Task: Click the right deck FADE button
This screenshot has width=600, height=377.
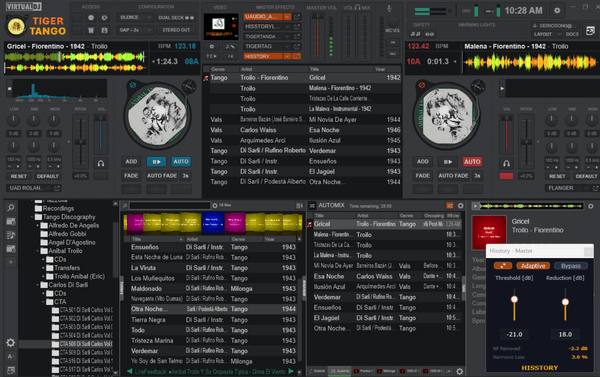Action: tap(422, 176)
